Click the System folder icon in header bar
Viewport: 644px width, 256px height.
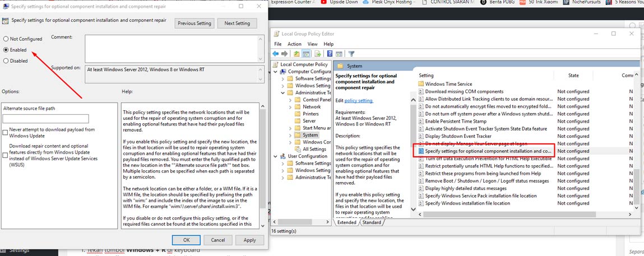pyautogui.click(x=340, y=66)
